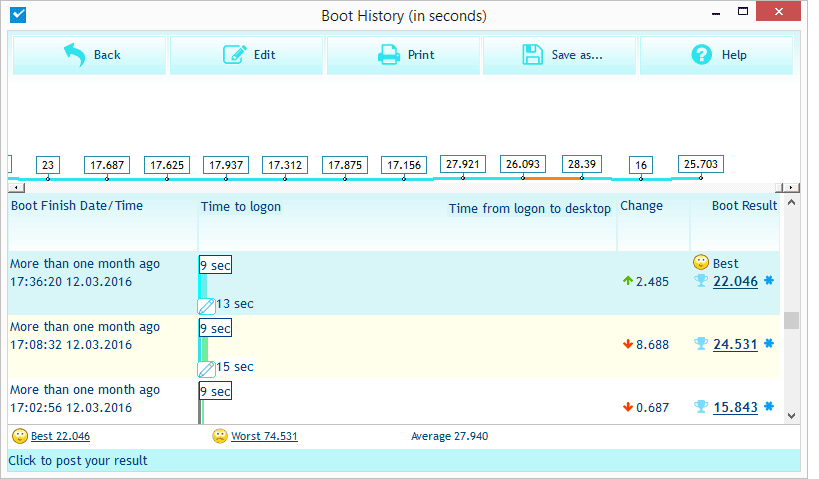Image resolution: width=819 pixels, height=479 pixels.
Task: Select the 27.921 chart data point
Action: point(463,164)
